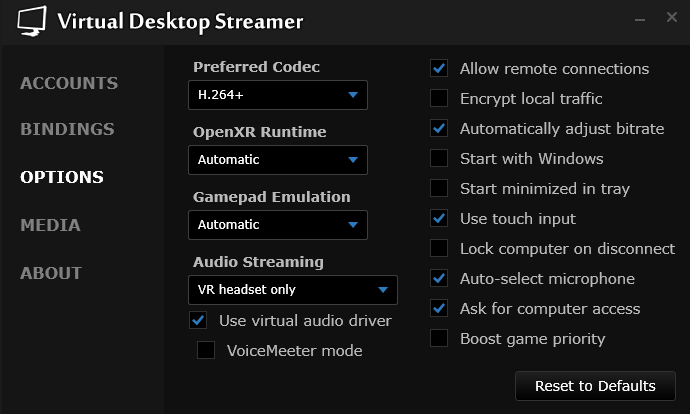Close the Virtual Desktop Streamer window
690x414 pixels.
tap(672, 17)
